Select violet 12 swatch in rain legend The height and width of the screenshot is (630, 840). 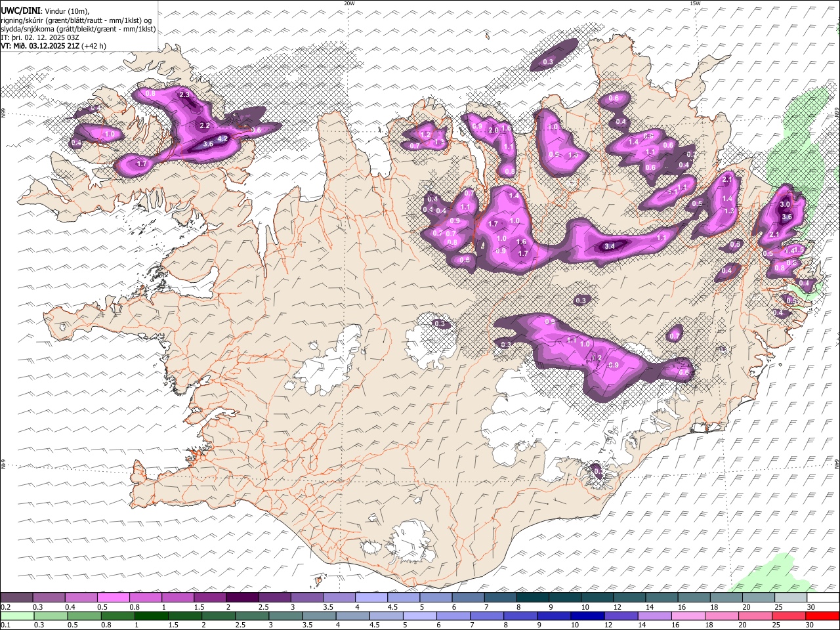(620, 616)
